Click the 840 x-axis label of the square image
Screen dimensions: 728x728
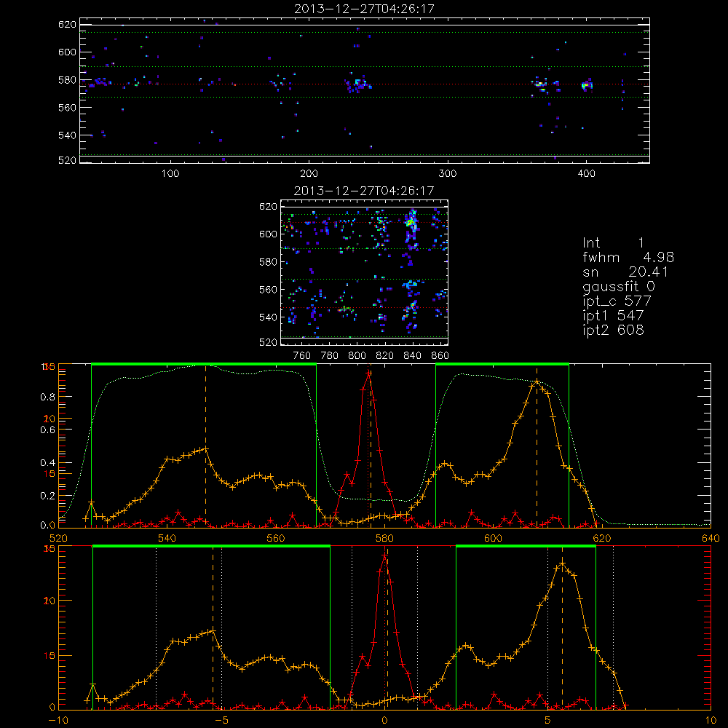[412, 356]
